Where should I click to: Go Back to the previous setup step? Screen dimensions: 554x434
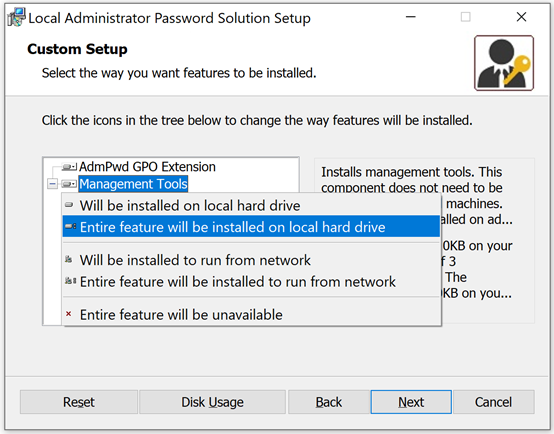coord(329,402)
